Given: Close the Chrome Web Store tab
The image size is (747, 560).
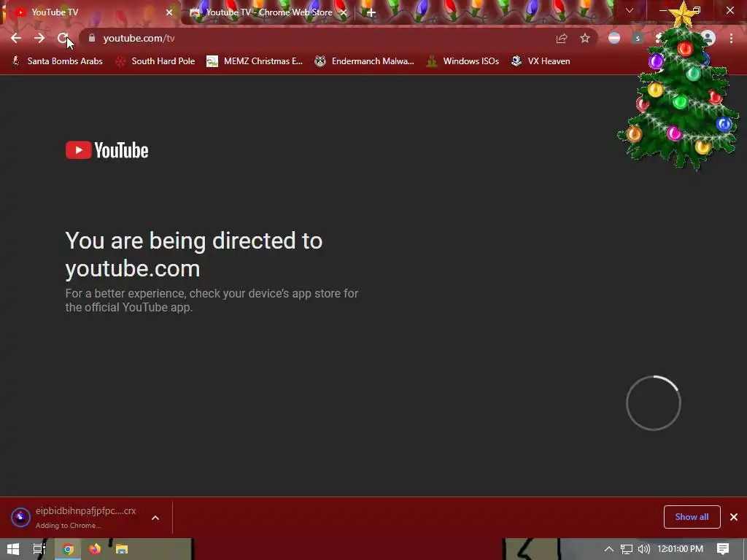Looking at the screenshot, I should [x=344, y=12].
